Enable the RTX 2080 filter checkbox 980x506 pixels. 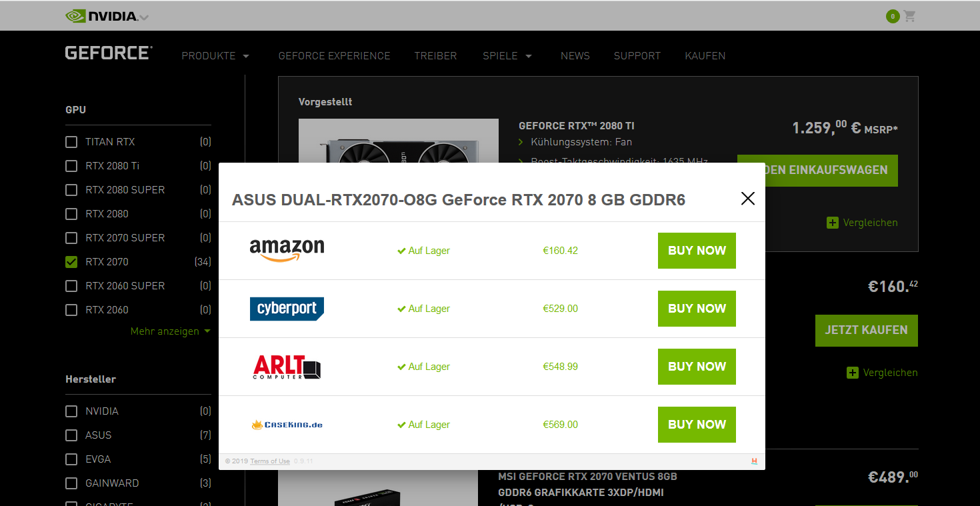[71, 214]
